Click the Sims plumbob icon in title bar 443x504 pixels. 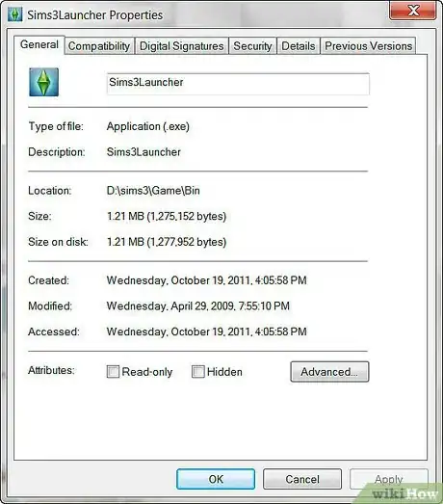[x=14, y=14]
